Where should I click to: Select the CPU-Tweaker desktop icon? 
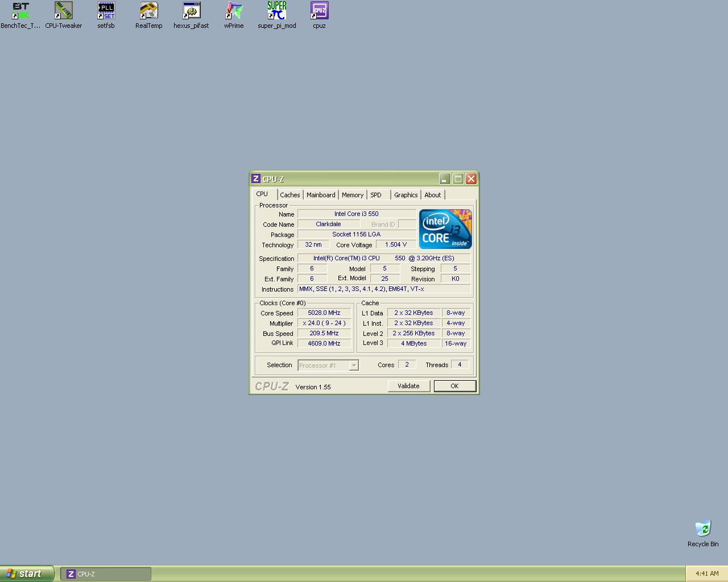click(63, 11)
